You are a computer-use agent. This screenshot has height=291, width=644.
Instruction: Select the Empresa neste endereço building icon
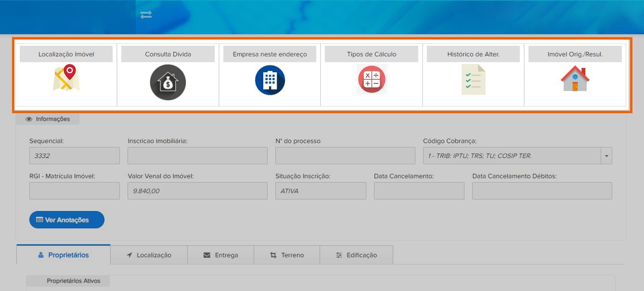coord(270,80)
